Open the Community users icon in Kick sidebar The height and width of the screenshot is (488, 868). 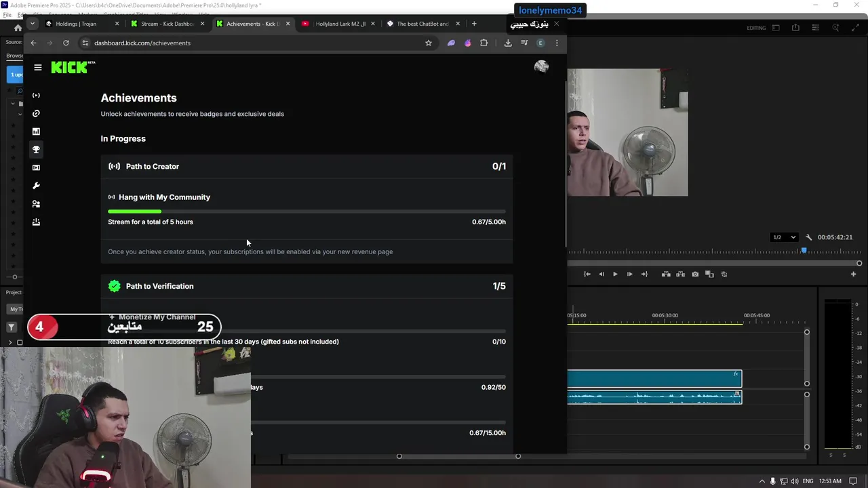(36, 204)
